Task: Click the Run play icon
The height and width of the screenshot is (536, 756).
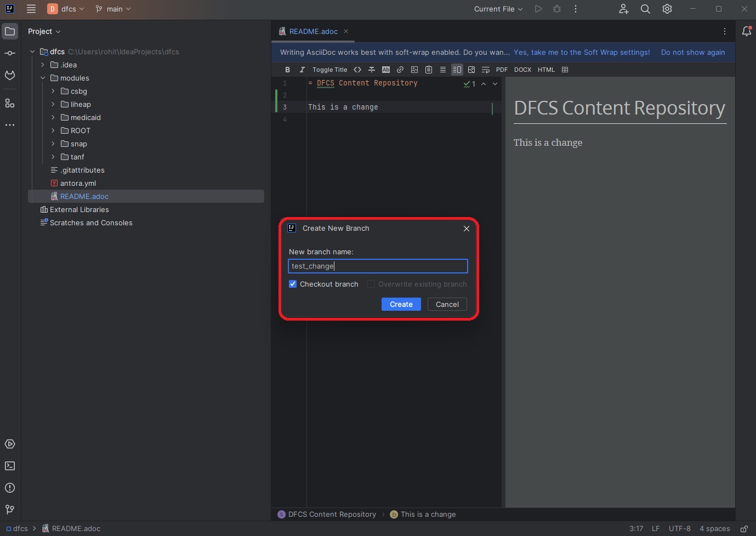Action: 538,9
